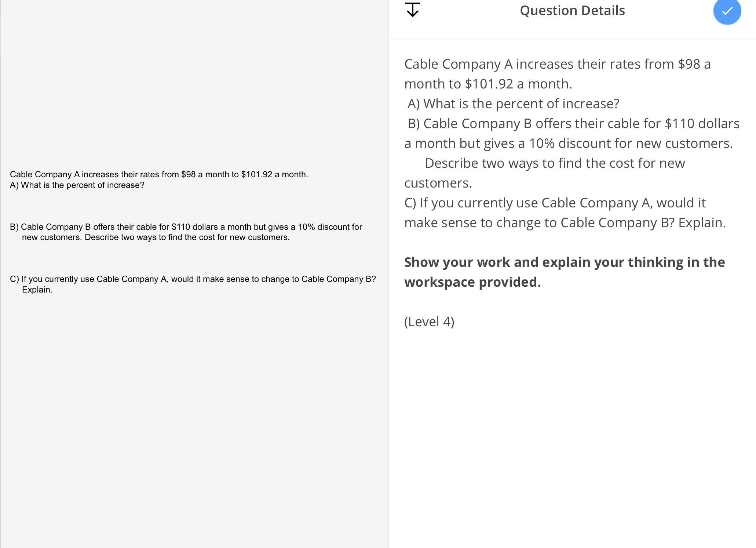This screenshot has width=756, height=548.
Task: Click workspace line 'A) What is the percent of increase?'
Action: pyautogui.click(x=77, y=185)
